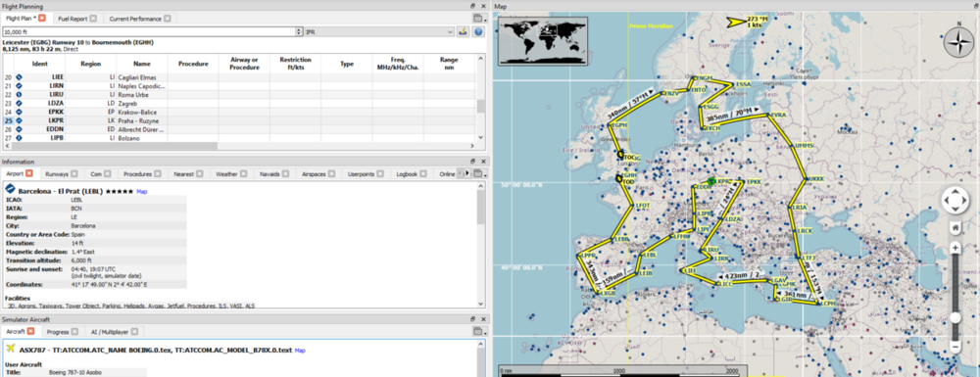Click the LKPR row airport icon

19,120
